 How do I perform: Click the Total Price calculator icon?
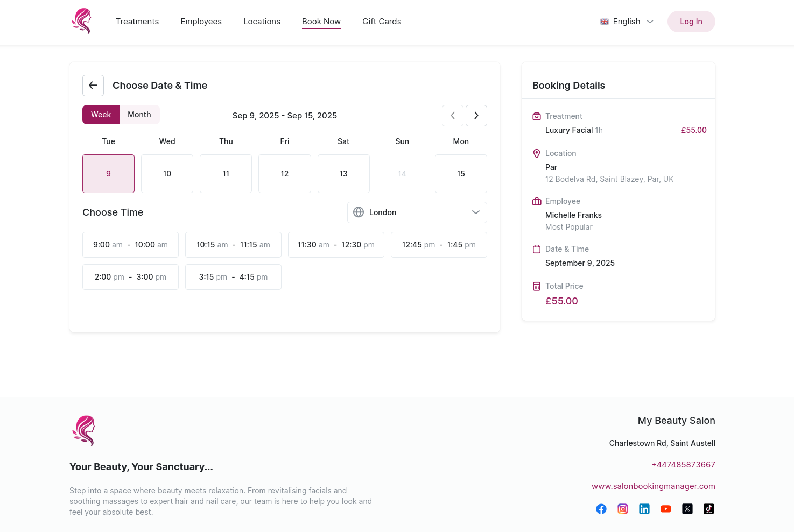pos(537,286)
